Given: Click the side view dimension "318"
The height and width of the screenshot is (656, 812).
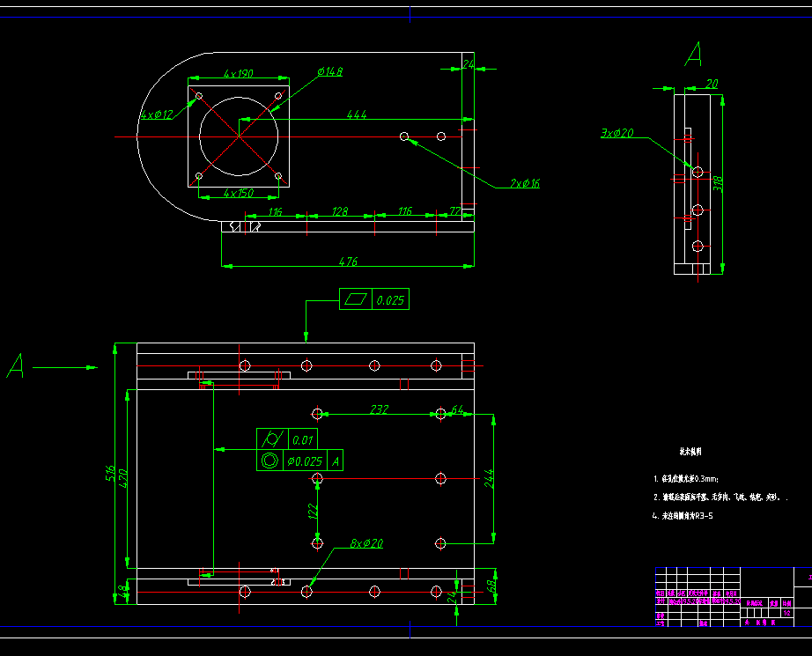Looking at the screenshot, I should tap(718, 183).
